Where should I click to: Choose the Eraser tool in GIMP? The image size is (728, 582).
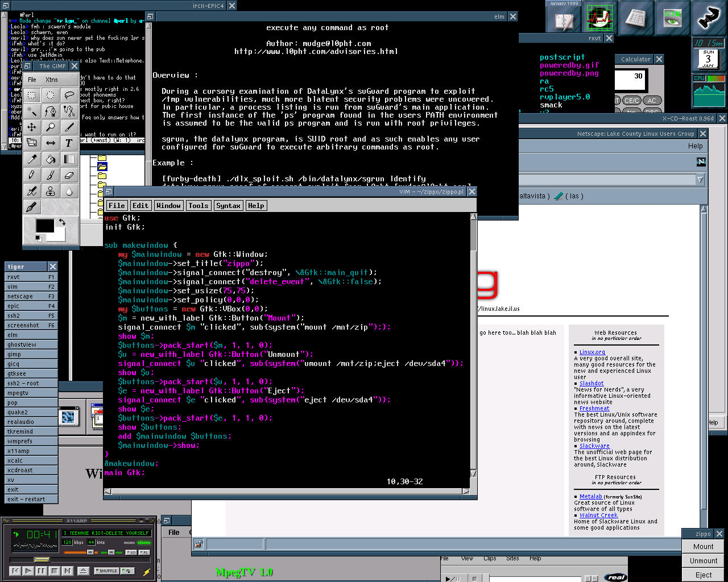69,175
